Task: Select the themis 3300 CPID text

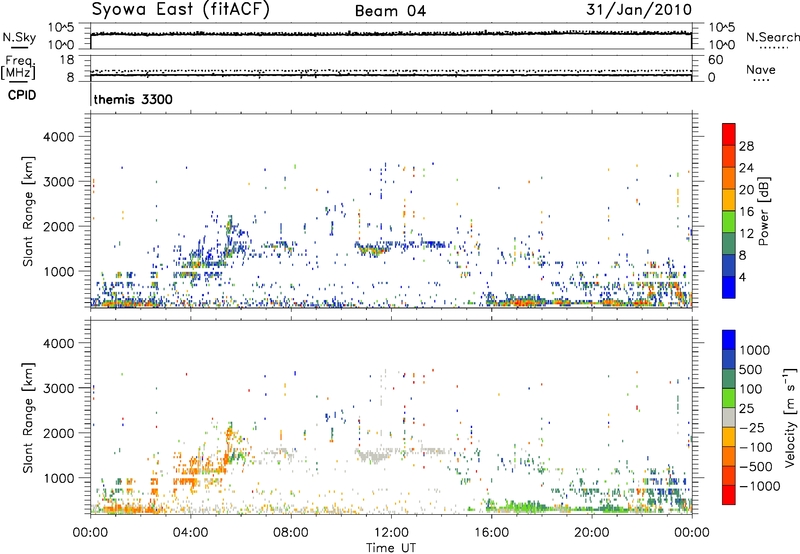Action: 133,99
